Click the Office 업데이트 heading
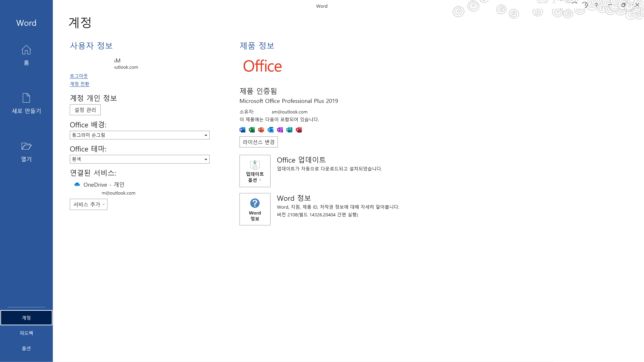This screenshot has width=644, height=362. pyautogui.click(x=301, y=160)
